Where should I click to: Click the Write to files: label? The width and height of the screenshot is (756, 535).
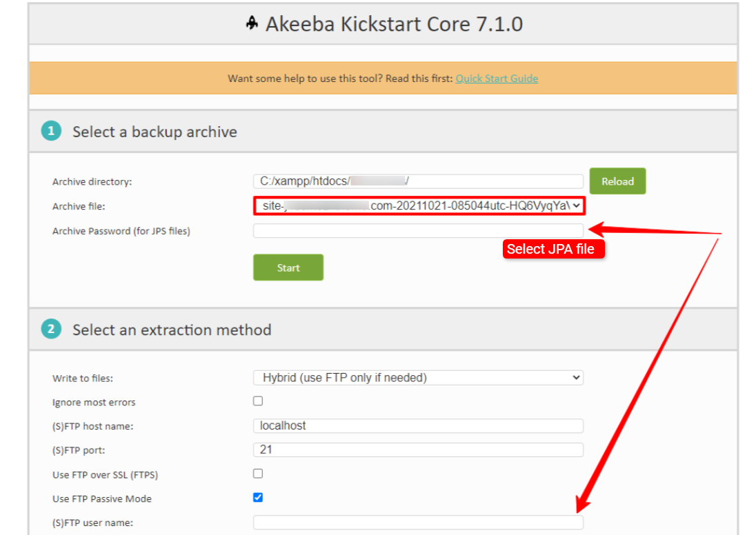tap(83, 378)
